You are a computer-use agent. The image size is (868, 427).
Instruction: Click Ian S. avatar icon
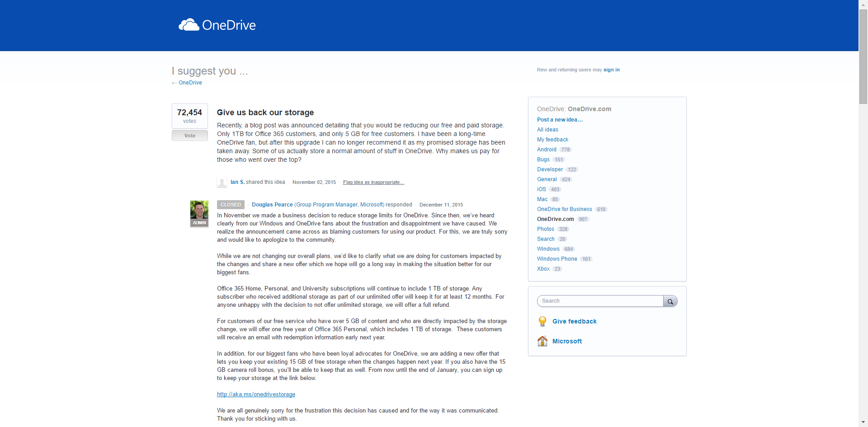(222, 183)
